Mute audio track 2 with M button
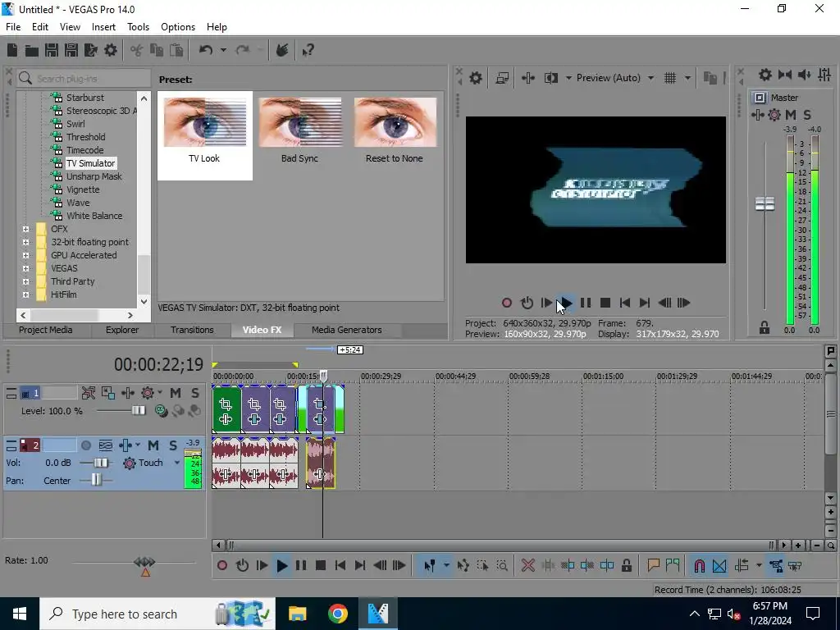The width and height of the screenshot is (840, 630). tap(153, 445)
